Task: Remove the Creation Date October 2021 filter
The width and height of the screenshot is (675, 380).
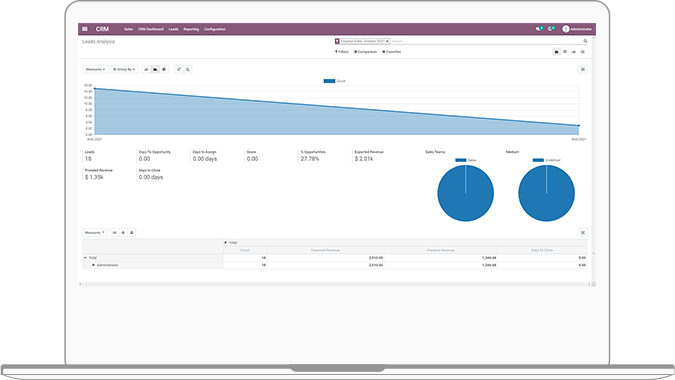Action: (387, 41)
